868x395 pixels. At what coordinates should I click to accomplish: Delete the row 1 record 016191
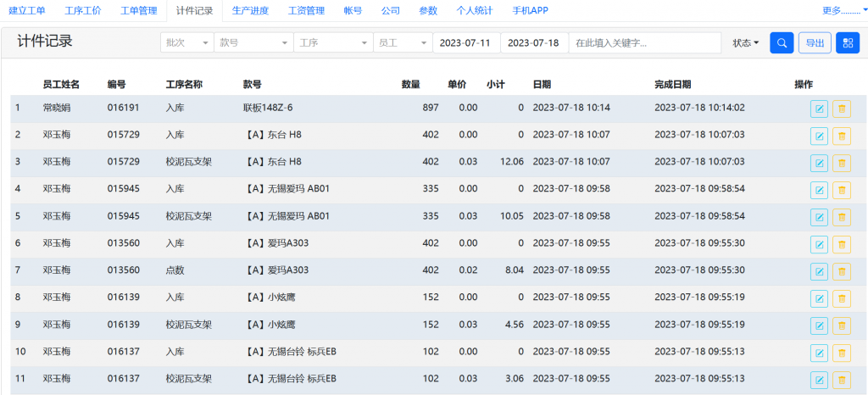[x=842, y=108]
